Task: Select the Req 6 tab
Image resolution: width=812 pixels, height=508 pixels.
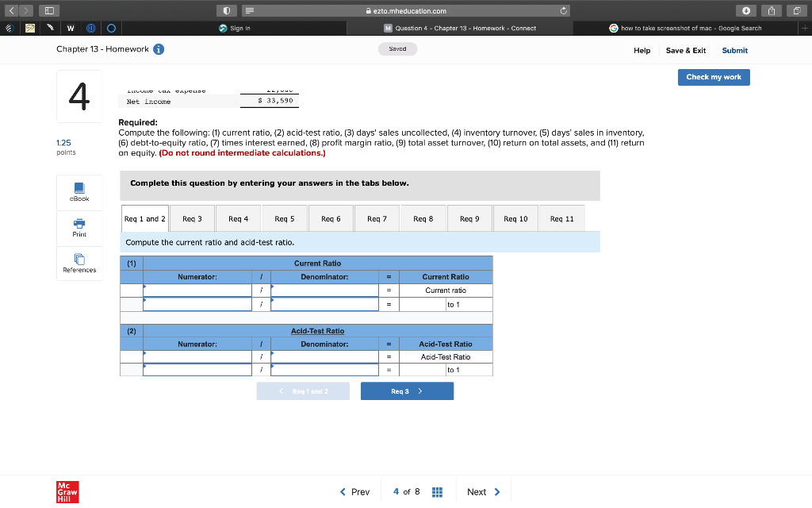Action: click(x=331, y=219)
